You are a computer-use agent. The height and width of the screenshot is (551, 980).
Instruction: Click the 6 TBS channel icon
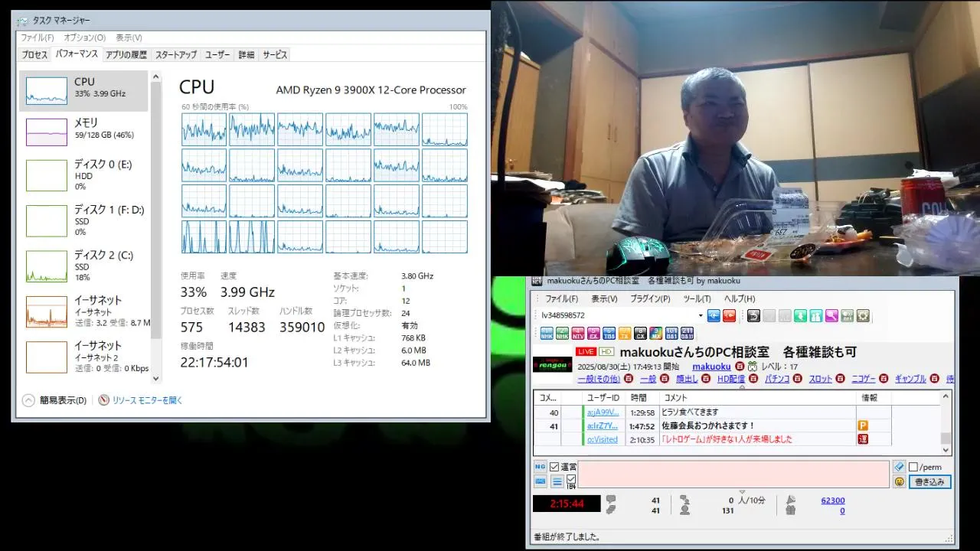tap(609, 334)
